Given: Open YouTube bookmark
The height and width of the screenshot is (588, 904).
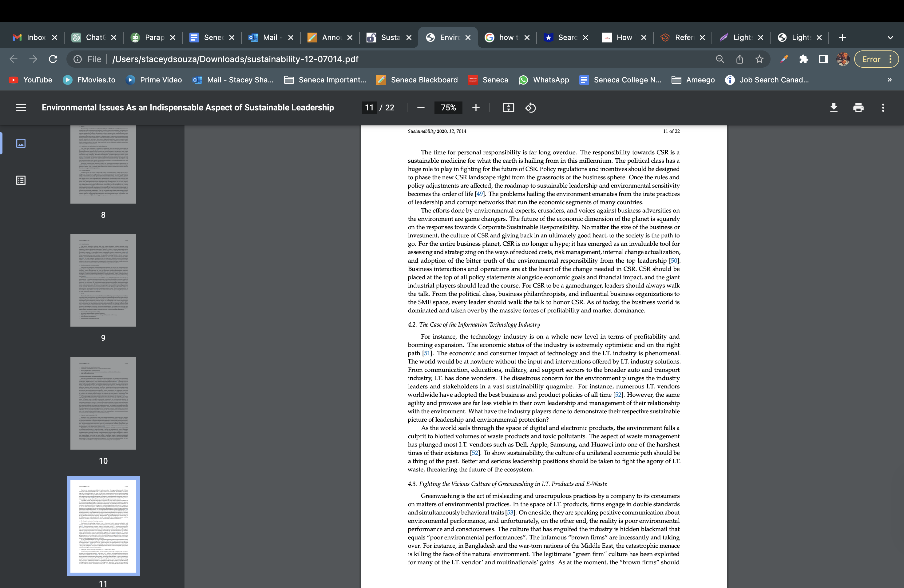Looking at the screenshot, I should [30, 80].
